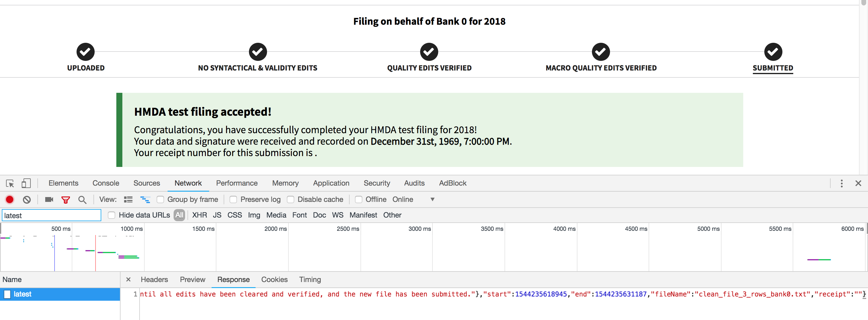Toggle the red filter funnel icon
868x320 pixels.
tap(66, 200)
